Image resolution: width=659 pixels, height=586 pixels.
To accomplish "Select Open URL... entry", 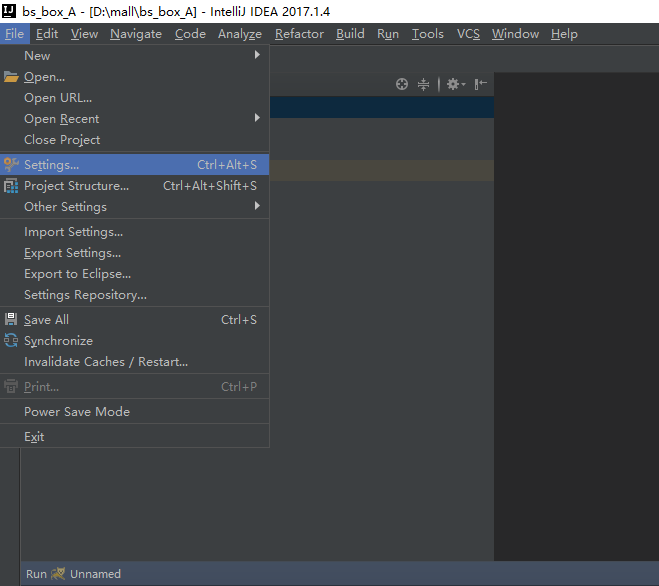I will click(134, 98).
